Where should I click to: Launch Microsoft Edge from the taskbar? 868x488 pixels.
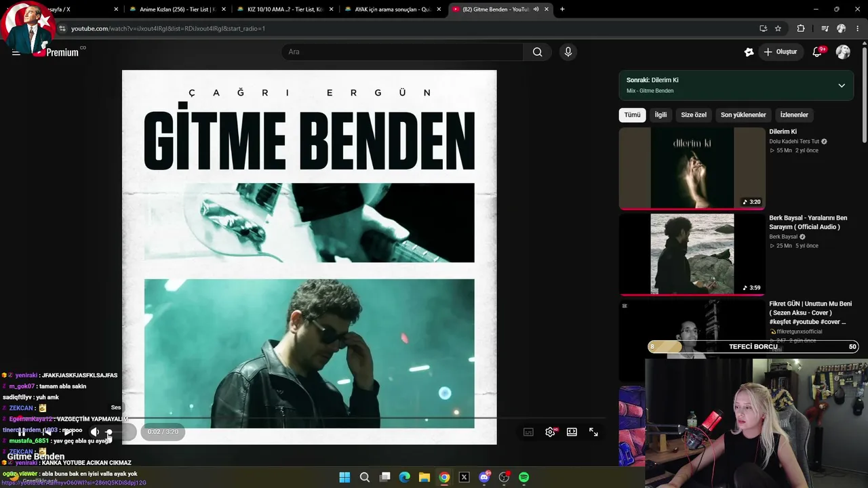click(405, 477)
